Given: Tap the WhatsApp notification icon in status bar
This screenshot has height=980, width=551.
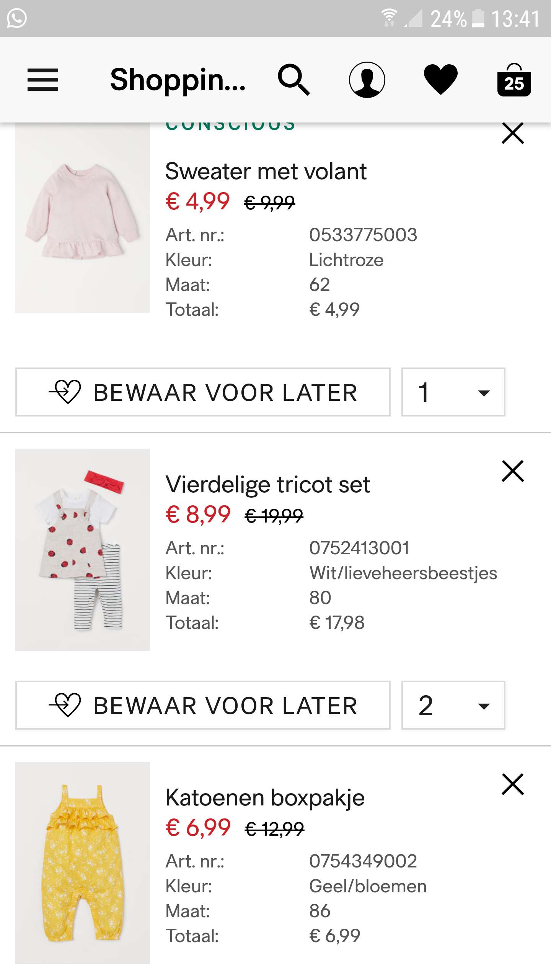Looking at the screenshot, I should pos(17,18).
